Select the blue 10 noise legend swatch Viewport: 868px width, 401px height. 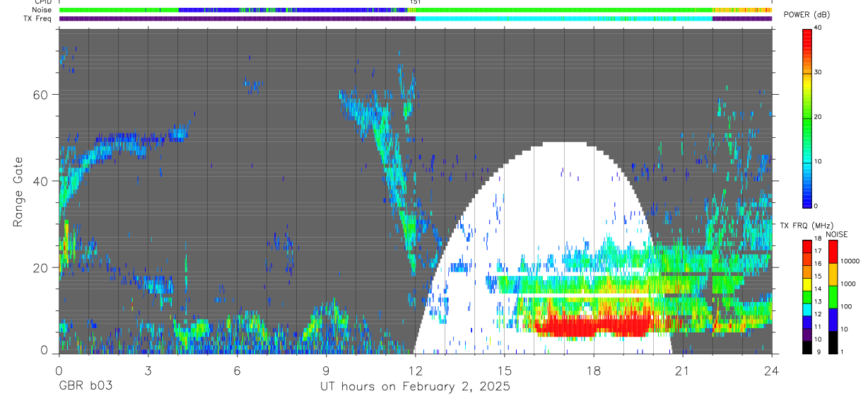[x=833, y=320]
